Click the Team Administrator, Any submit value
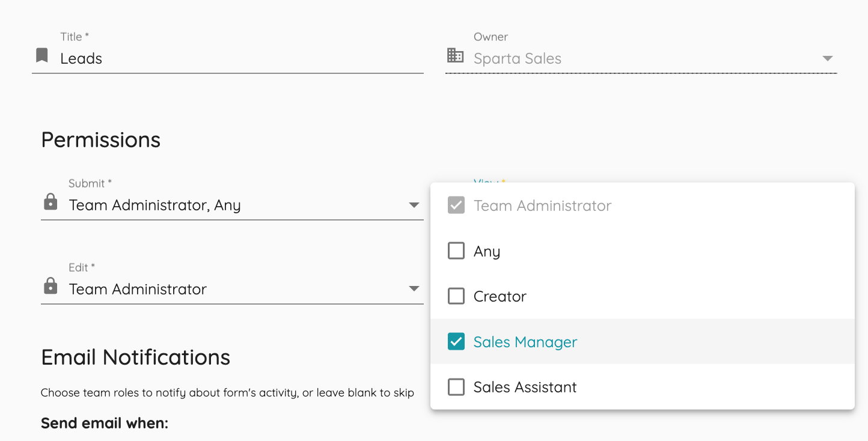 [155, 205]
